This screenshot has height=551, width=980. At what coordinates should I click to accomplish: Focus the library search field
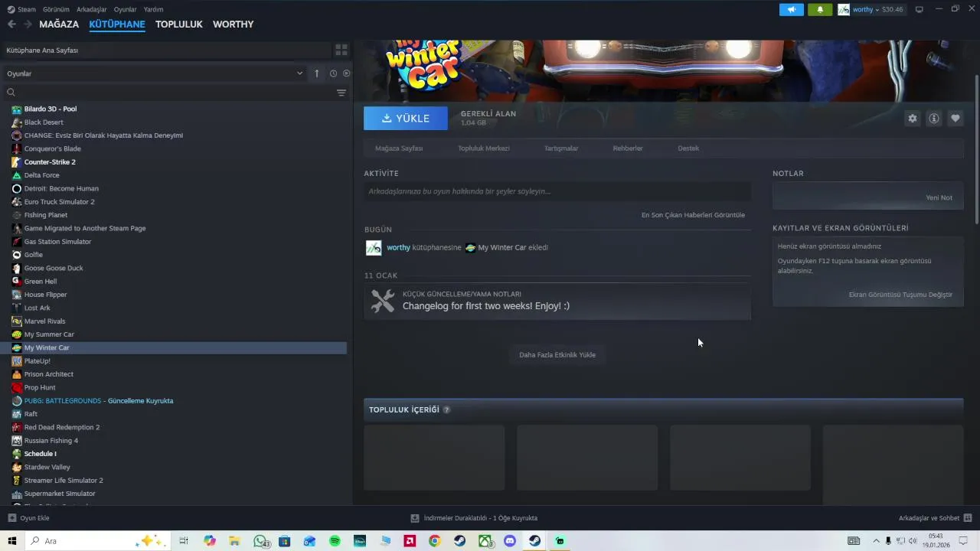tap(168, 93)
